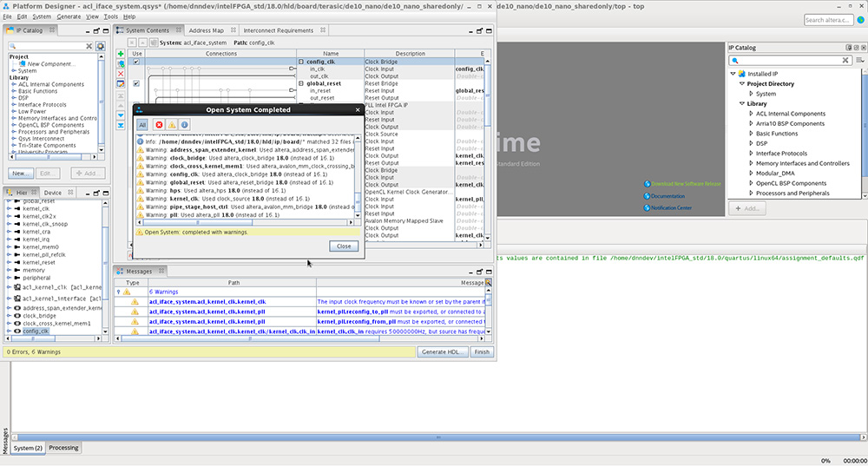This screenshot has width=868, height=466.
Task: Close the Interconnect Requirements tab
Action: [x=323, y=30]
